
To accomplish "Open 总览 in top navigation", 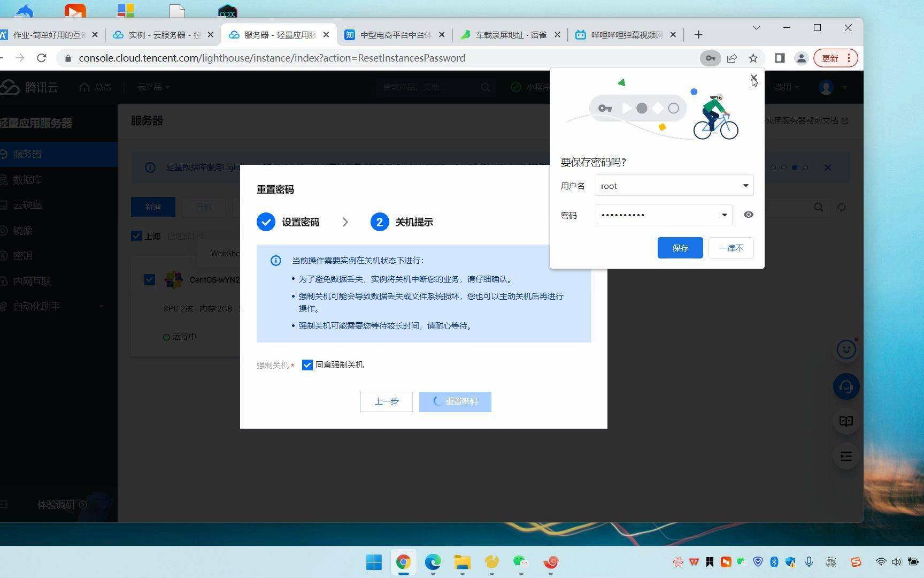I will 96,87.
